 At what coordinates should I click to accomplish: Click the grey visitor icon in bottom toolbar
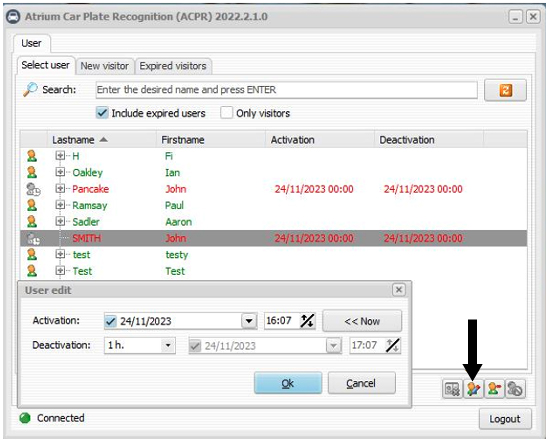(515, 389)
